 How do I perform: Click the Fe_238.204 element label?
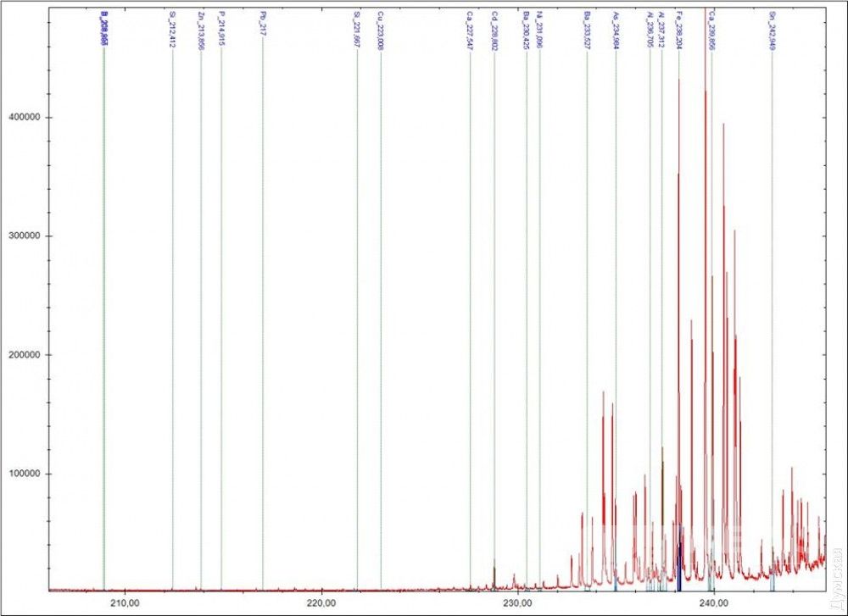[679, 32]
